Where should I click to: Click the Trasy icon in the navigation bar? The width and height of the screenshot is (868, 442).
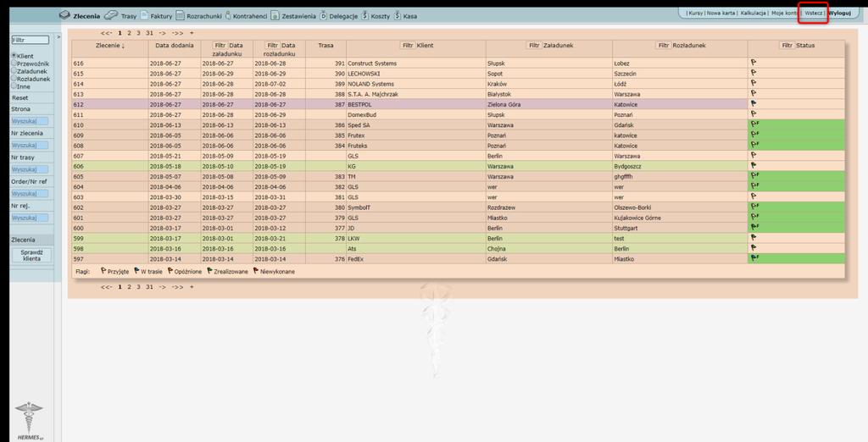point(111,15)
